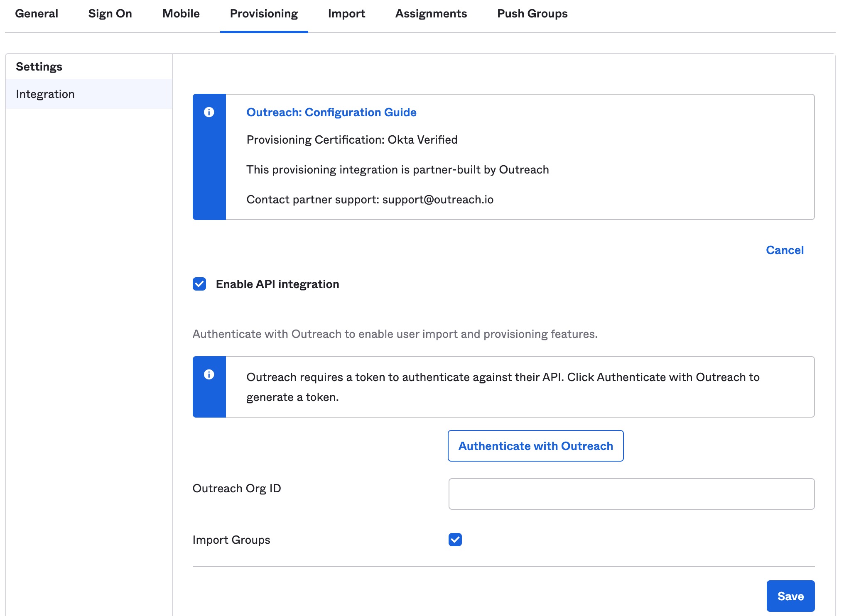Switch to the Sign On tab
Screen dimensions: 844x616
pos(110,14)
